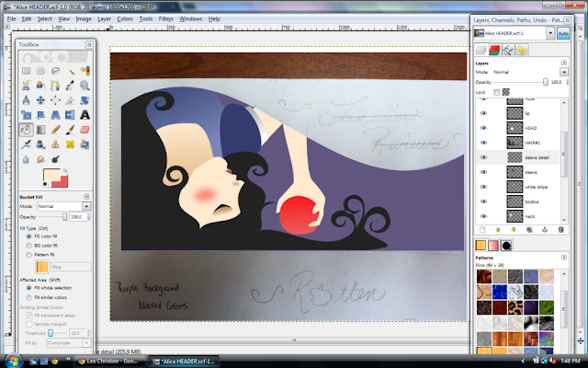This screenshot has height=368, width=588.
Task: Select the Alignment tool
Action: point(55,100)
